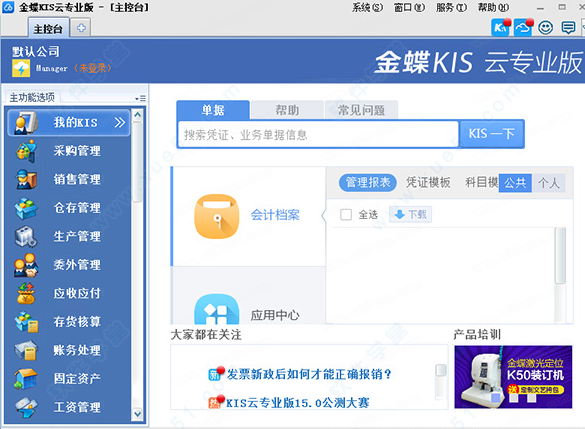Select the 管理报表 tab
Screen dimensions: 585x429
point(367,183)
